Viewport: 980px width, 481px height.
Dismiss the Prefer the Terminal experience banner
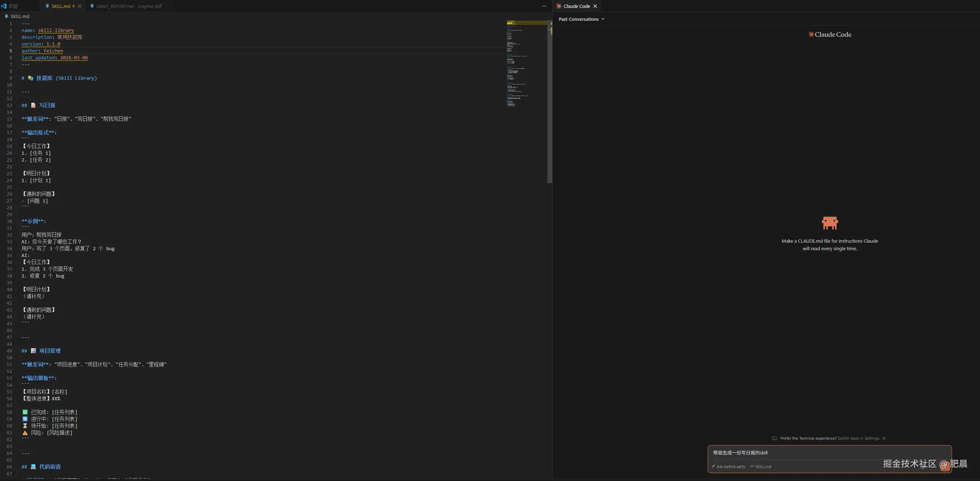tap(884, 438)
